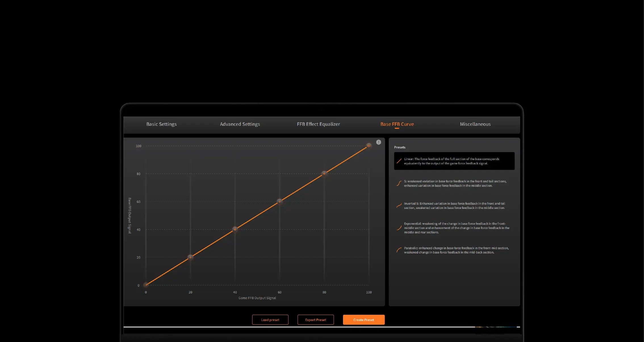Click the info icon above the graph
The height and width of the screenshot is (342, 644).
379,142
